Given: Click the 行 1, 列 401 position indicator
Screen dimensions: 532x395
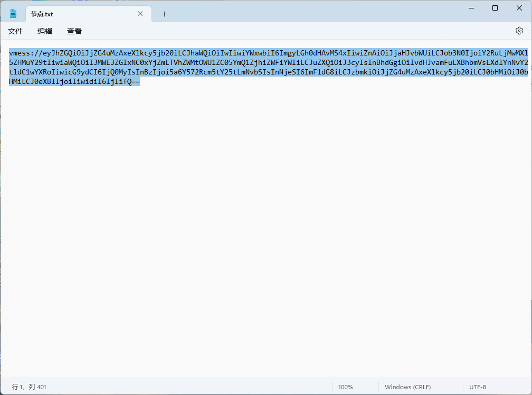Looking at the screenshot, I should (30, 387).
